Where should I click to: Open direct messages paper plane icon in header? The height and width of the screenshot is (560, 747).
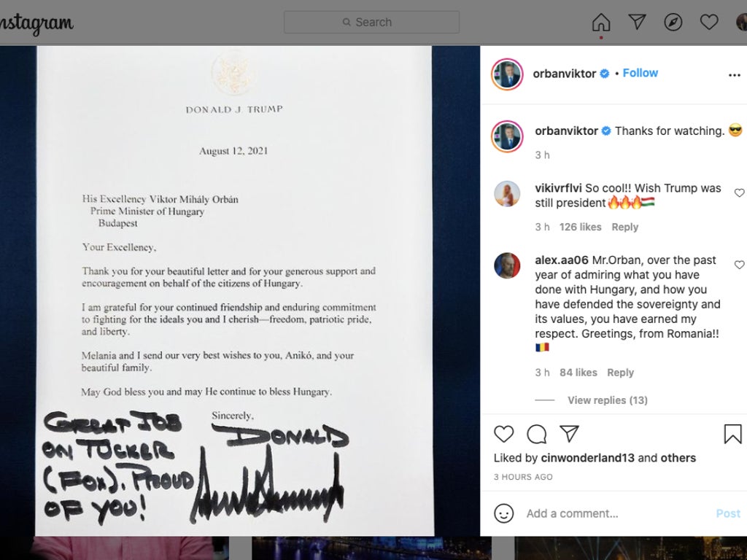pyautogui.click(x=637, y=21)
